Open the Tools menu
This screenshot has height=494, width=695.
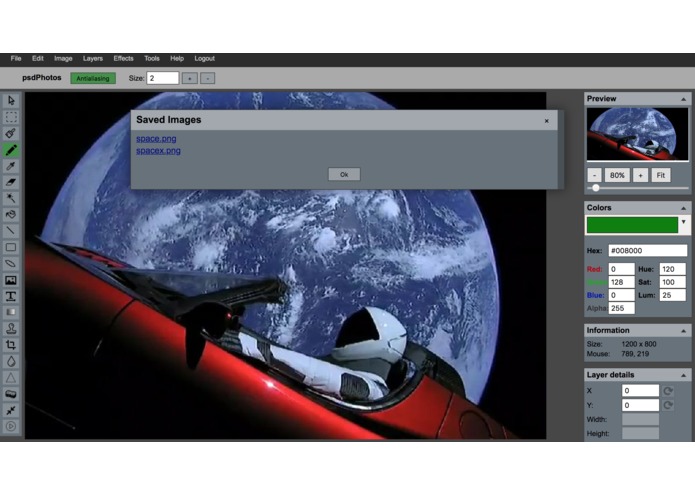(x=152, y=58)
